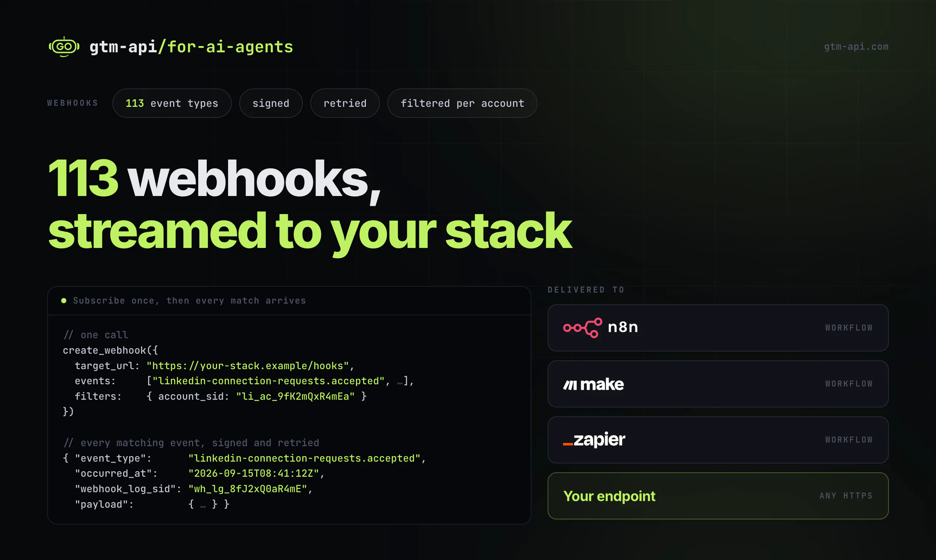
Task: Click the make logo slashes symbol
Action: [570, 385]
